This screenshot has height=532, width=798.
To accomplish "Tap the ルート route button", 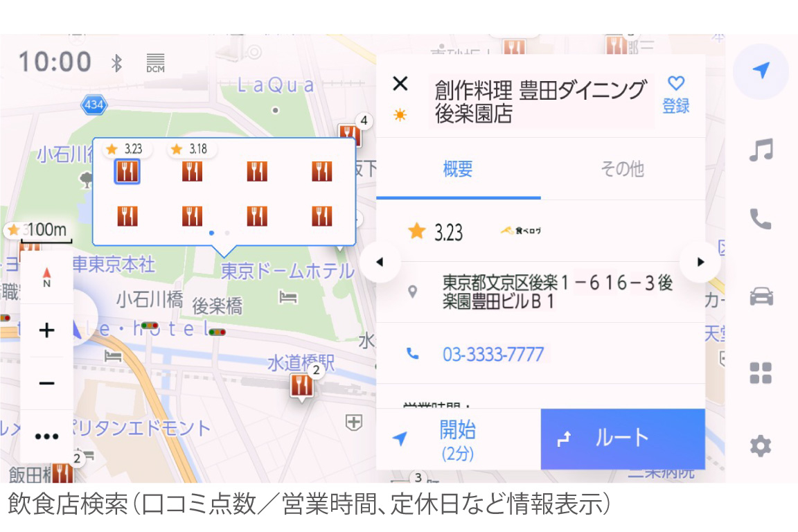I will [623, 439].
